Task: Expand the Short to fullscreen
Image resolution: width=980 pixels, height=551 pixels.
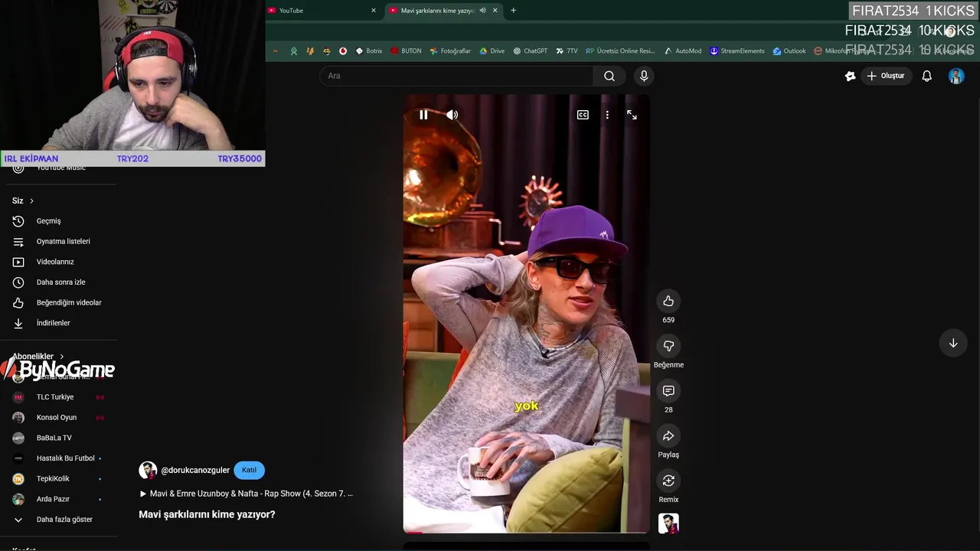Action: (x=632, y=115)
